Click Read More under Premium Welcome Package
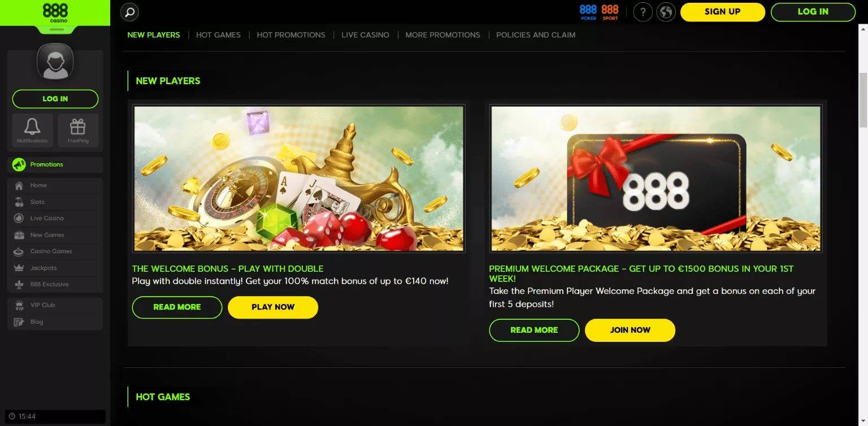 (534, 331)
